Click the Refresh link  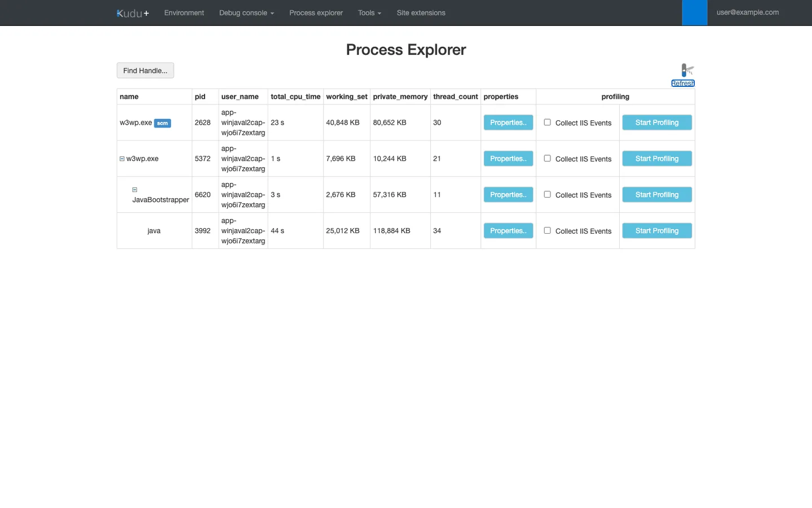click(683, 84)
